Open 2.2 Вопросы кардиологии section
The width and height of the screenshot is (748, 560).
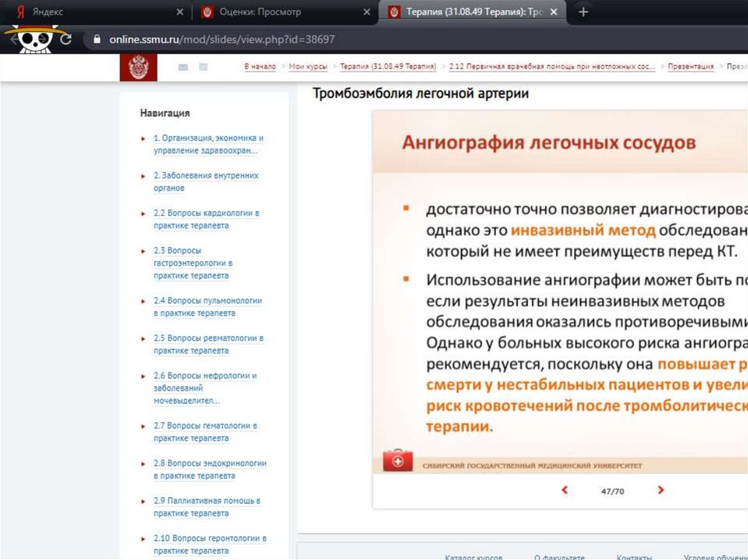tap(206, 219)
